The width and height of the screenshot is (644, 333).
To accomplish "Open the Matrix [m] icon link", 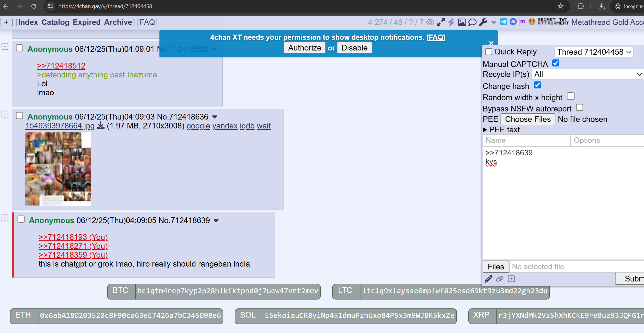I will tap(522, 22).
